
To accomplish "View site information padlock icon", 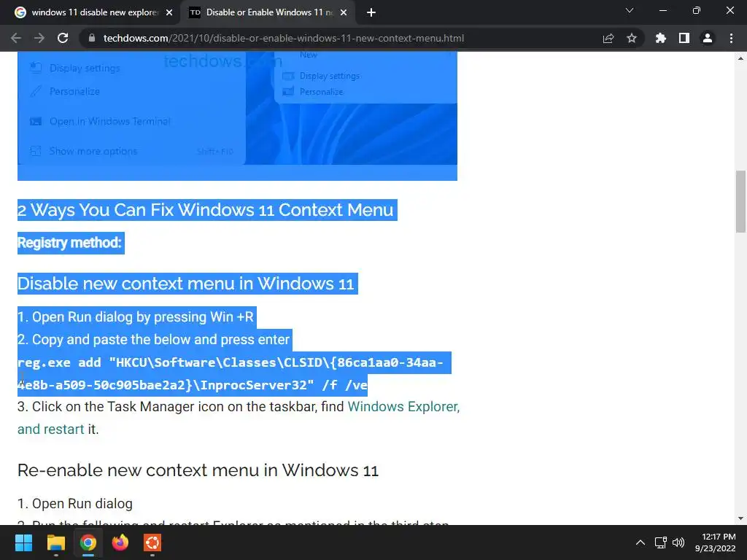I will [92, 38].
